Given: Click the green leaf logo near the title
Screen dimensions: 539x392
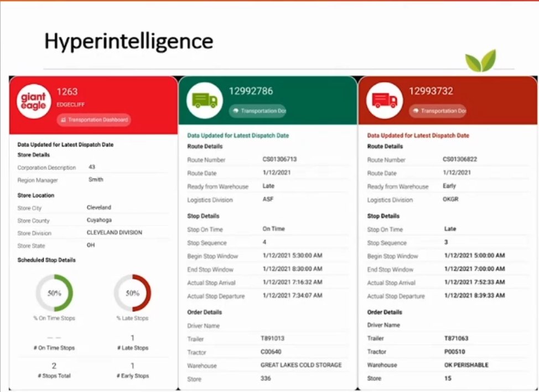Looking at the screenshot, I should tap(480, 61).
